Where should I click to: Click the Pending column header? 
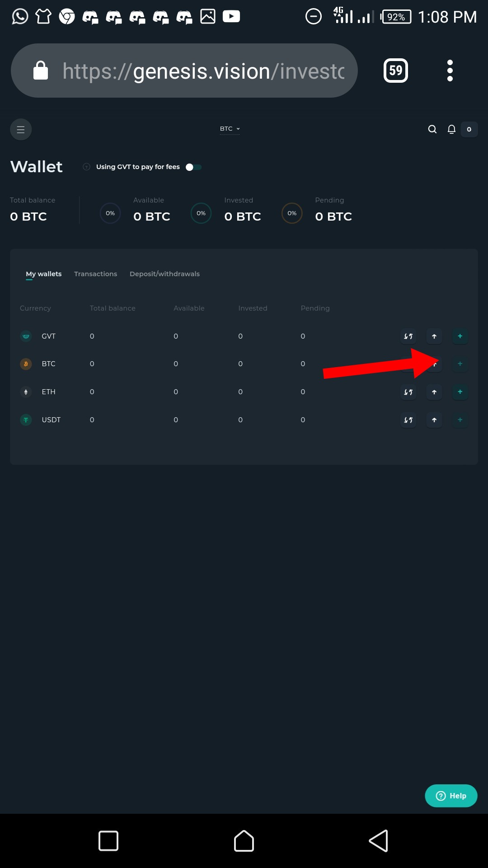(315, 308)
